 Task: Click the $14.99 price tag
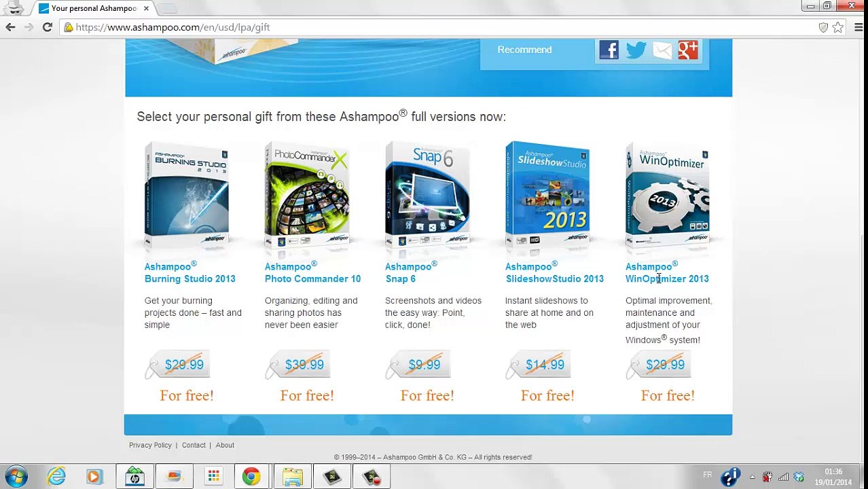coord(539,365)
